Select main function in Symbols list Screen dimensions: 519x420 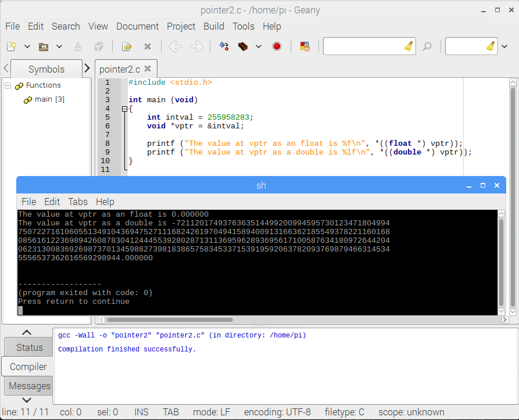click(x=49, y=99)
